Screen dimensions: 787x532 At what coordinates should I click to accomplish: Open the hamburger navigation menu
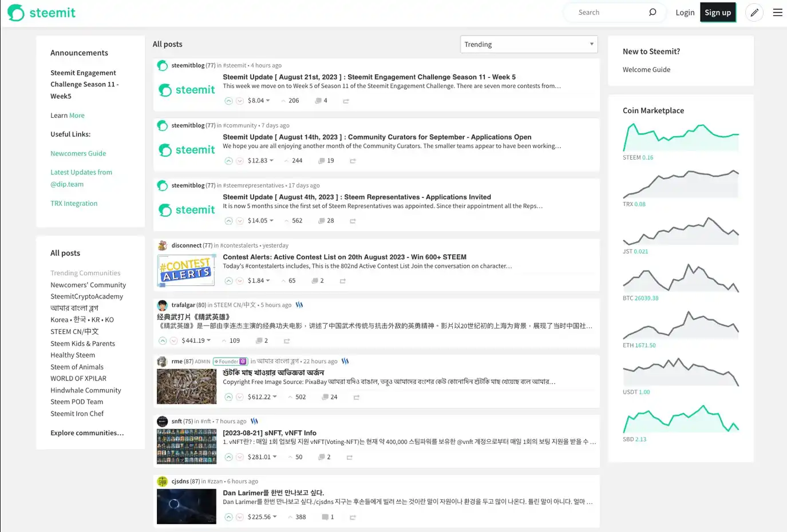tap(777, 12)
